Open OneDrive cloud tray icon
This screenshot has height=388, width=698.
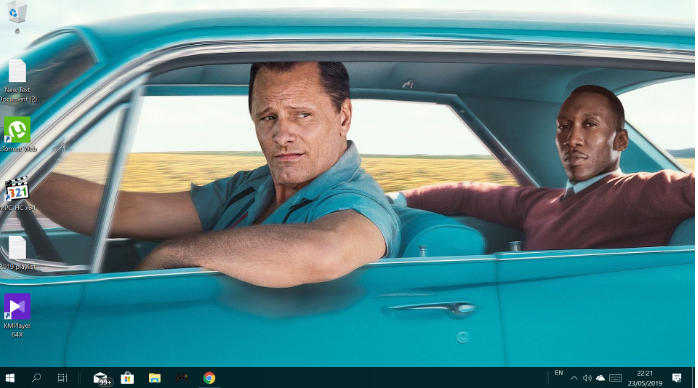coord(601,378)
